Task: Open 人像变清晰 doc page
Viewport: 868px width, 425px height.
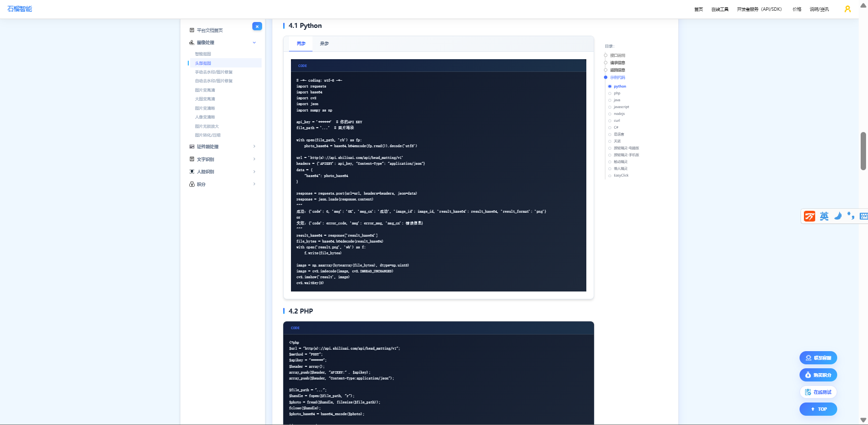Action: [205, 117]
